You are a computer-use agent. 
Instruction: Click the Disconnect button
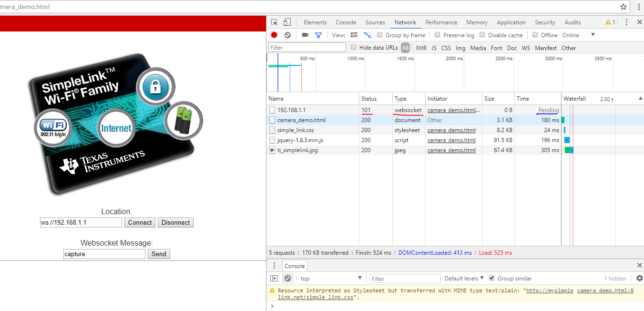pyautogui.click(x=175, y=222)
